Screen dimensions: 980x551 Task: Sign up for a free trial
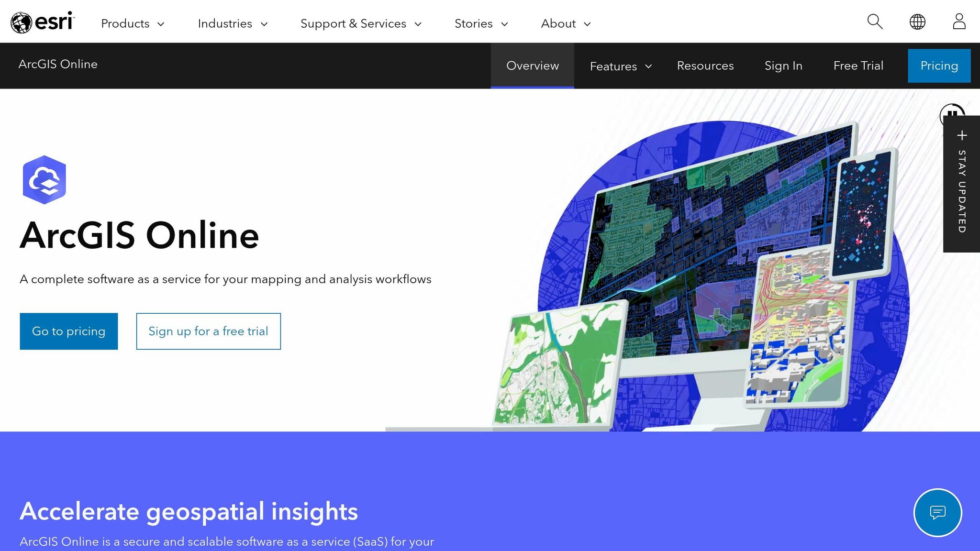(x=208, y=331)
